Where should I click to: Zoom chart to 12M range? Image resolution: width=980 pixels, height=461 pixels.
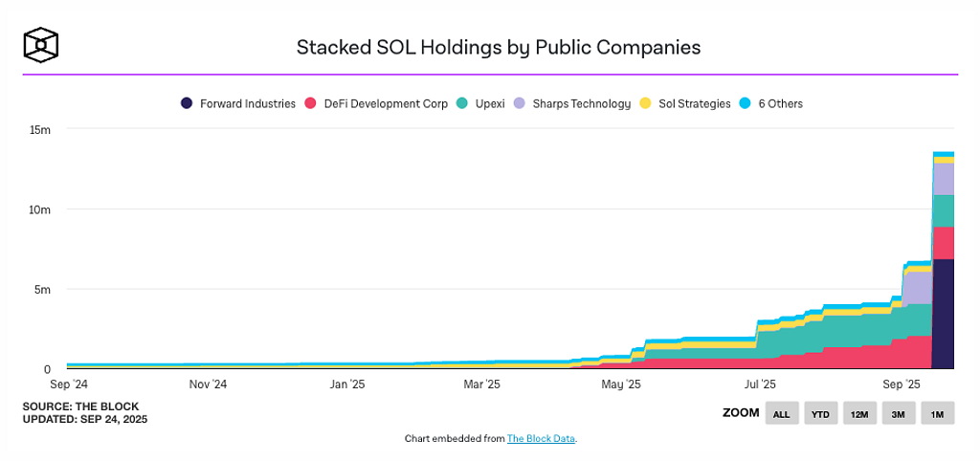click(858, 413)
